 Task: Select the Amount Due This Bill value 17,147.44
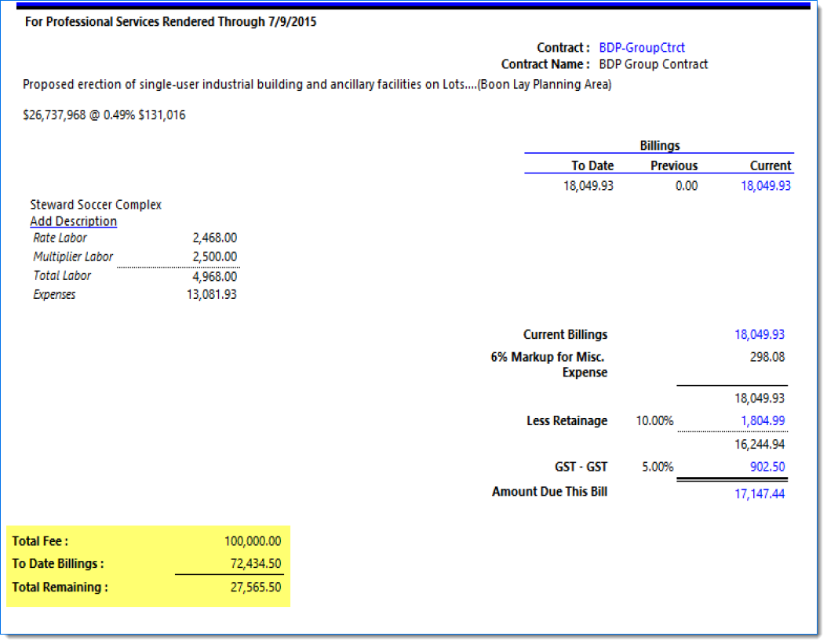(x=759, y=493)
